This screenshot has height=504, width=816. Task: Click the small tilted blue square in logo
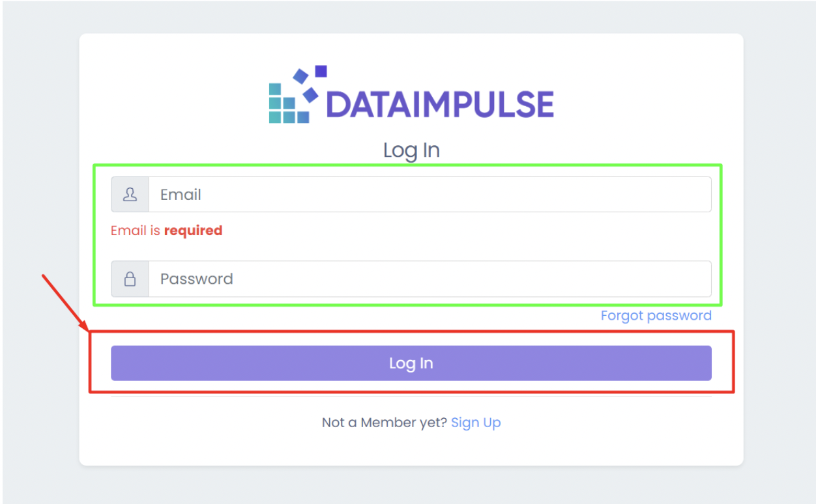[300, 76]
